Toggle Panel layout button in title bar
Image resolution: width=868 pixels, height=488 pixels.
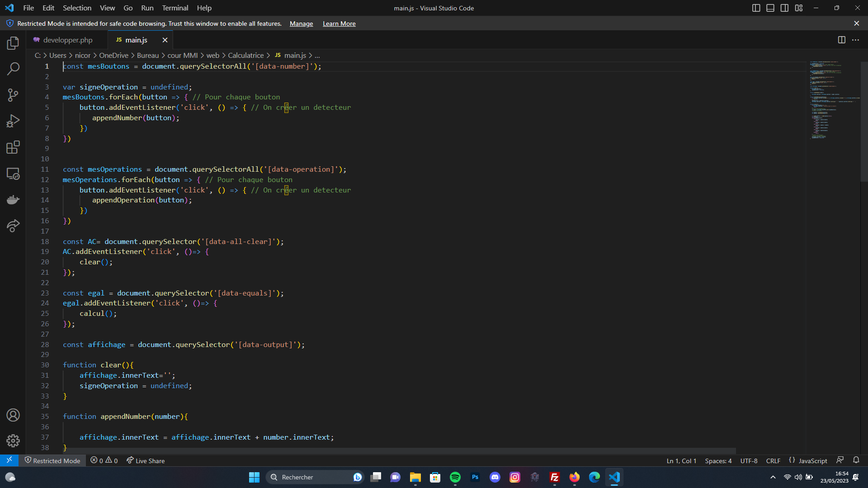[770, 8]
